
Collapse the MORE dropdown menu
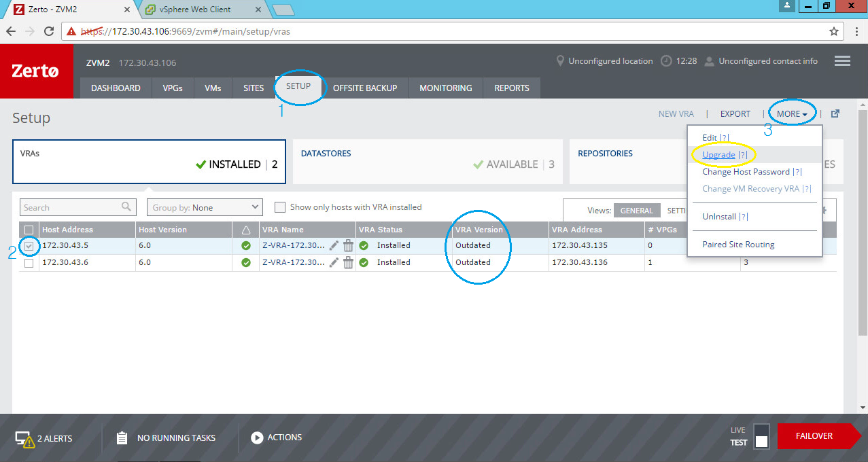coord(792,114)
